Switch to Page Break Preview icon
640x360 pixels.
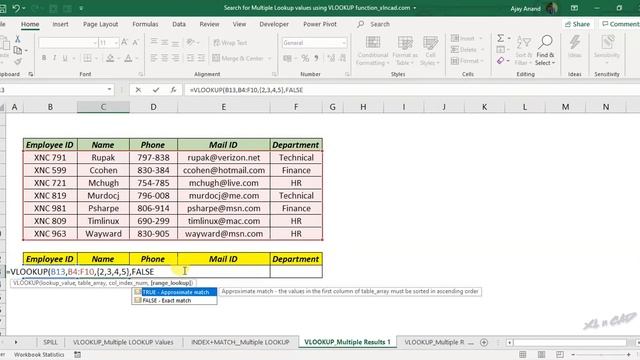coord(560,355)
